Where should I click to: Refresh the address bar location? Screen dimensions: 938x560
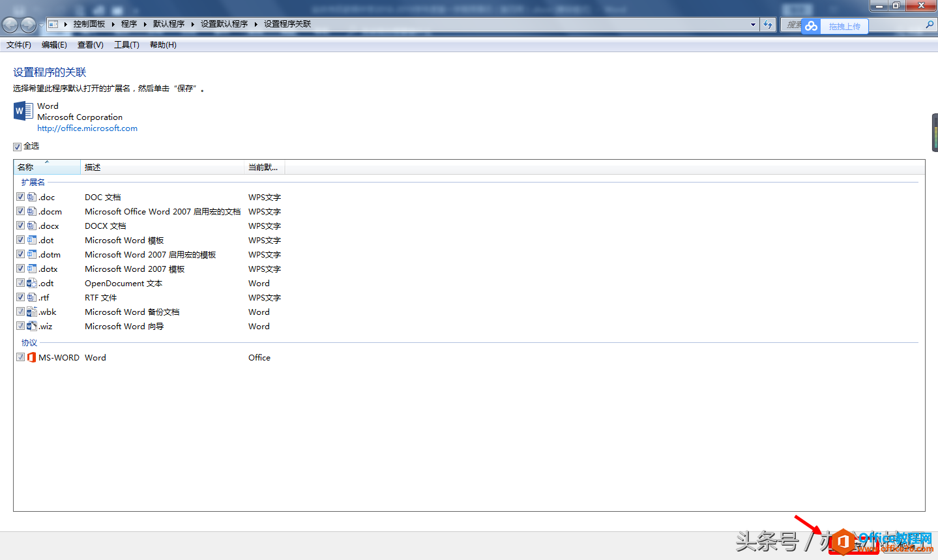pos(769,25)
